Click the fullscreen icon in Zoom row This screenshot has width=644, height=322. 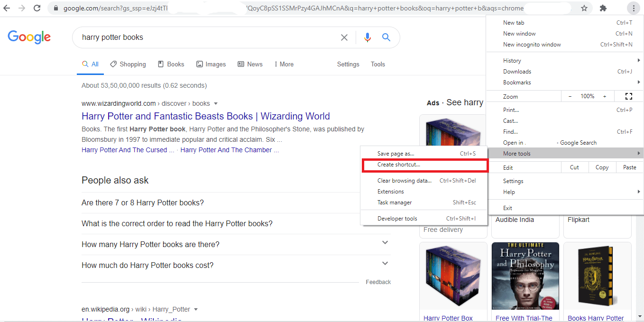click(629, 96)
